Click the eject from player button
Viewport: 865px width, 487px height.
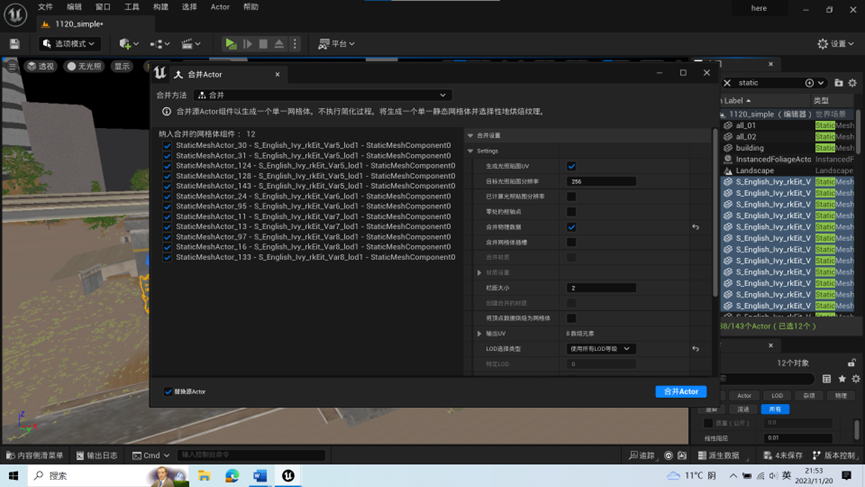[x=279, y=44]
